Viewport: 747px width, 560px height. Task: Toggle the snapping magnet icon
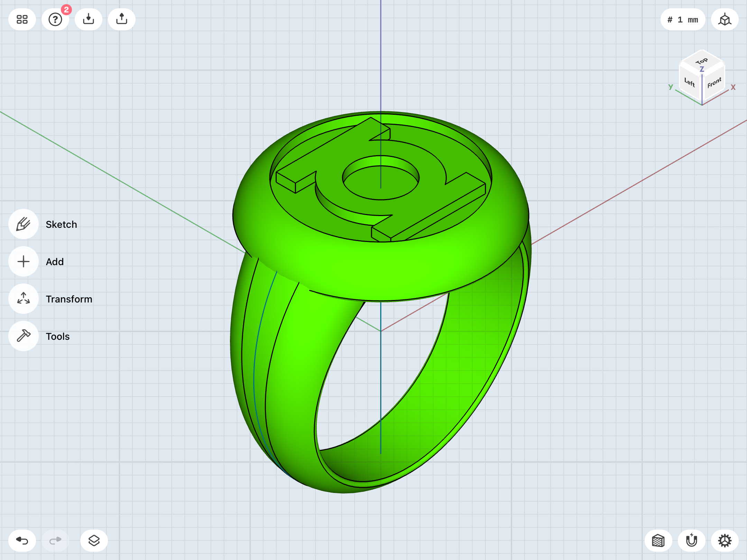pyautogui.click(x=692, y=541)
